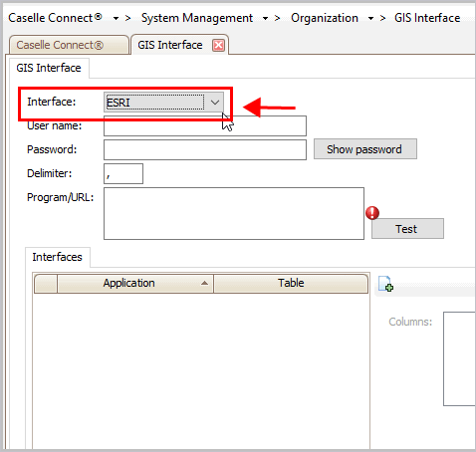Click the Delimiter input field
Screen dimensions: 476x452
pyautogui.click(x=123, y=173)
